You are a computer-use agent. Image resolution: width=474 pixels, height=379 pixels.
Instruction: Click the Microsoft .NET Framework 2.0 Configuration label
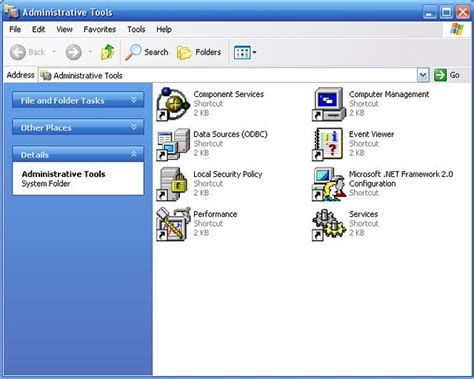[x=401, y=179]
